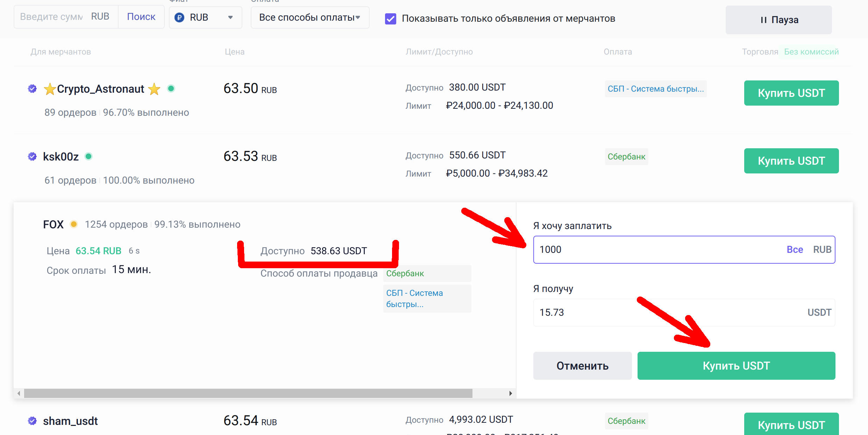
Task: Click verified badge next to Crypto_Astronaut
Action: point(32,89)
